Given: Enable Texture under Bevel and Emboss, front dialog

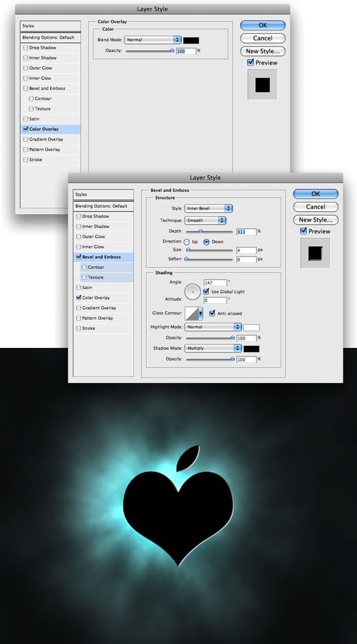Looking at the screenshot, I should [x=84, y=277].
